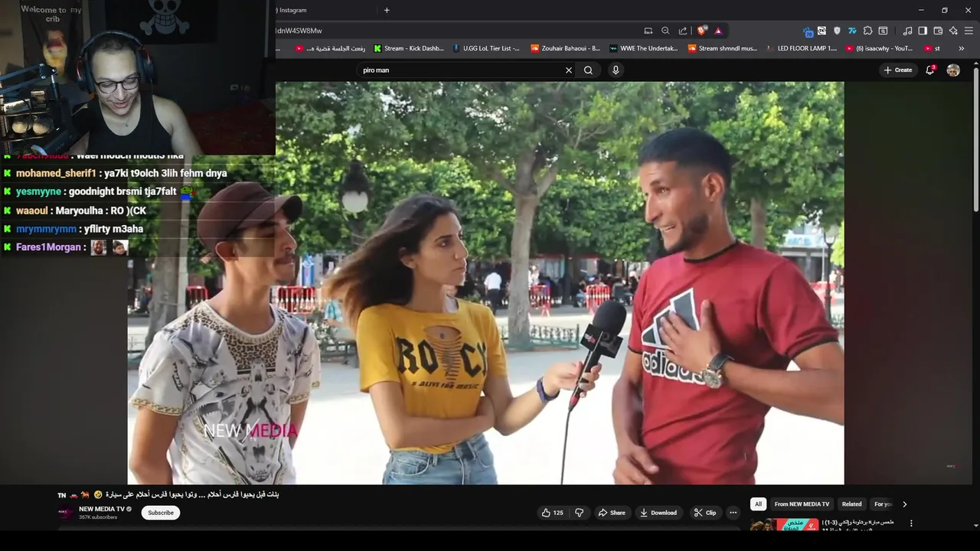Click the Share button under video
980x551 pixels.
tap(612, 513)
